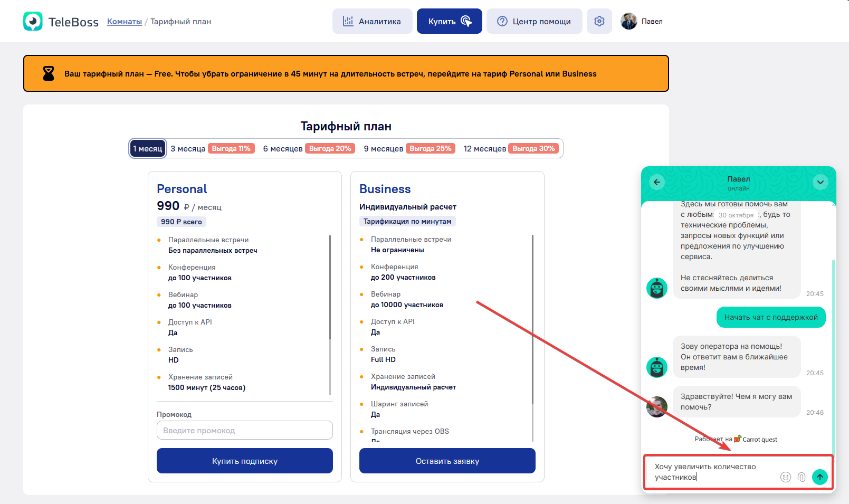Click the TeleBoss logo icon
This screenshot has width=849, height=504.
(33, 21)
